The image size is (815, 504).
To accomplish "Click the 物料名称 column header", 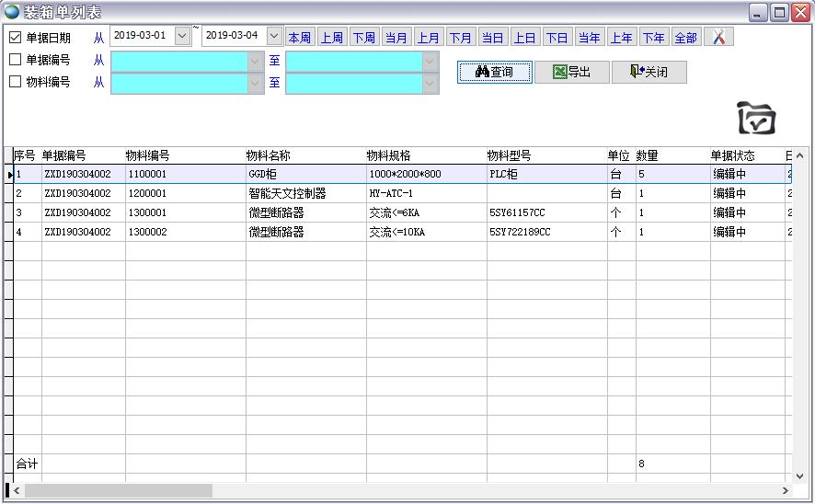I will pyautogui.click(x=268, y=155).
